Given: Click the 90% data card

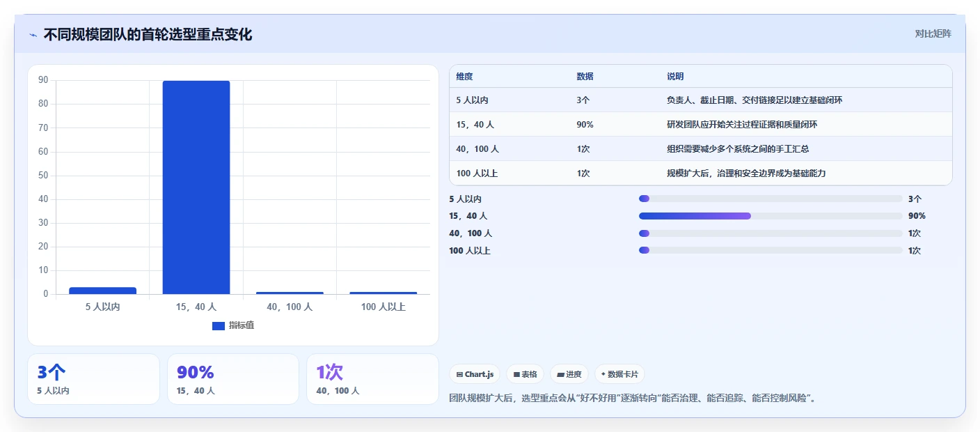Looking at the screenshot, I should point(233,379).
